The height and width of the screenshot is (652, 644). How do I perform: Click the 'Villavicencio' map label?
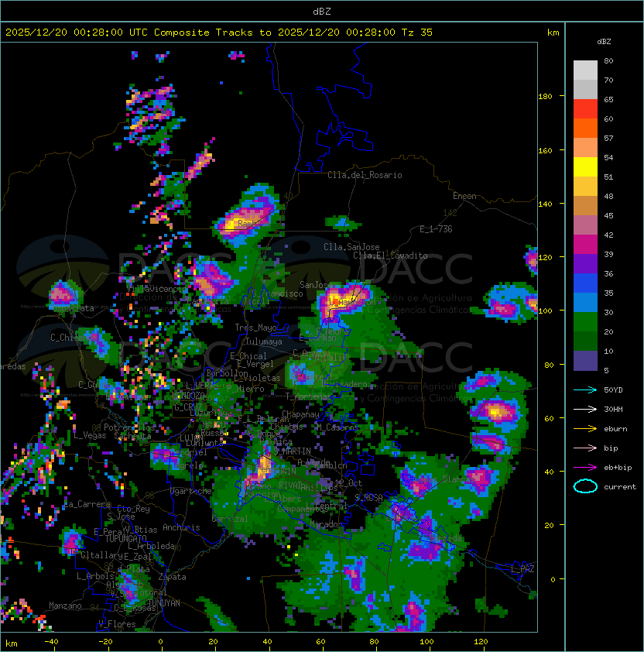point(157,289)
